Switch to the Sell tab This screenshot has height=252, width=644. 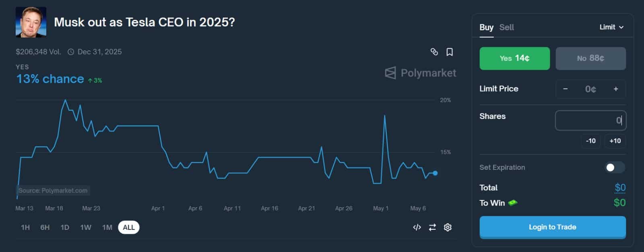pyautogui.click(x=506, y=27)
